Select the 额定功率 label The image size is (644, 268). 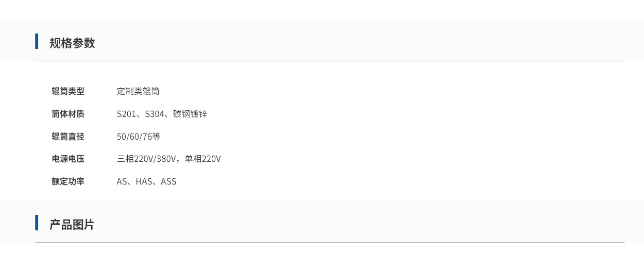click(68, 181)
